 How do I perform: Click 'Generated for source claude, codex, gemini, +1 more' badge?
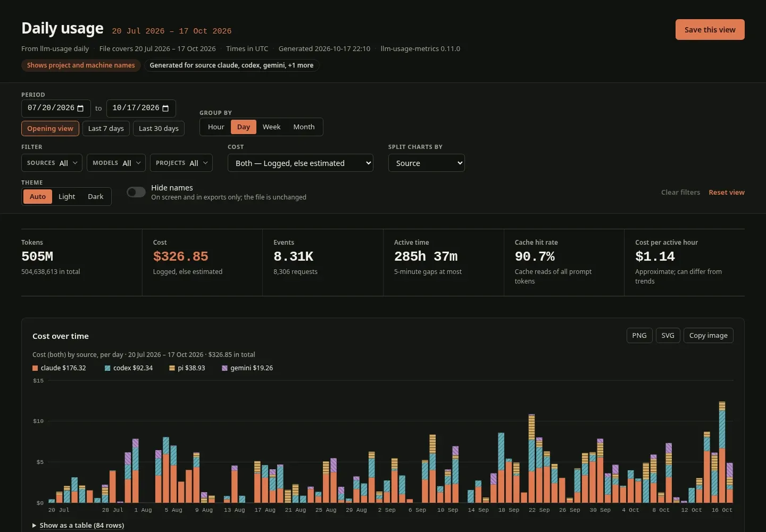(x=231, y=65)
